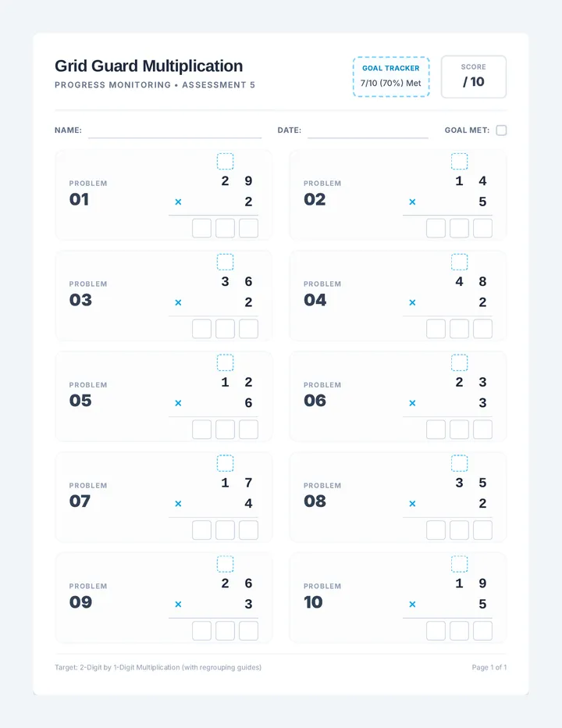Check the Goal Met checkbox
562x728 pixels.
click(x=501, y=130)
